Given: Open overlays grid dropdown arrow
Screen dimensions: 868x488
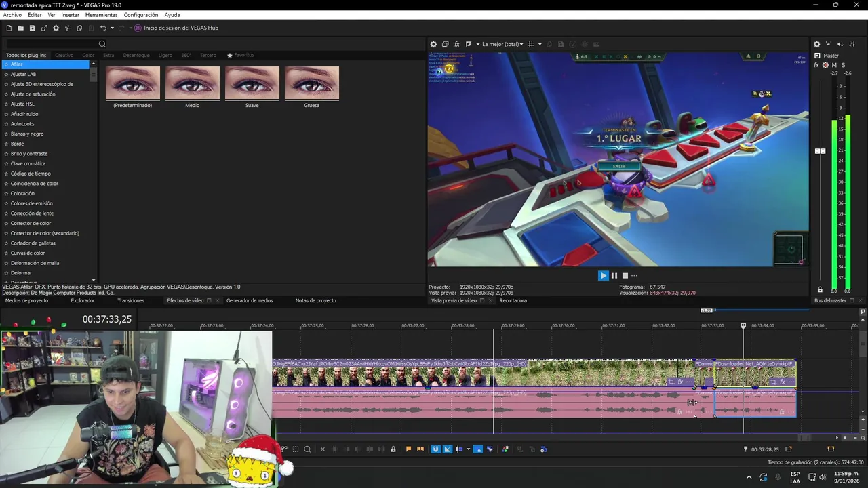Looking at the screenshot, I should [x=539, y=44].
